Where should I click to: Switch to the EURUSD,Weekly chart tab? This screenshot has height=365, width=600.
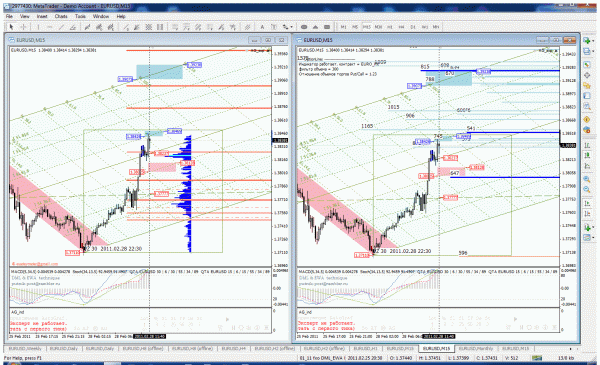point(25,349)
